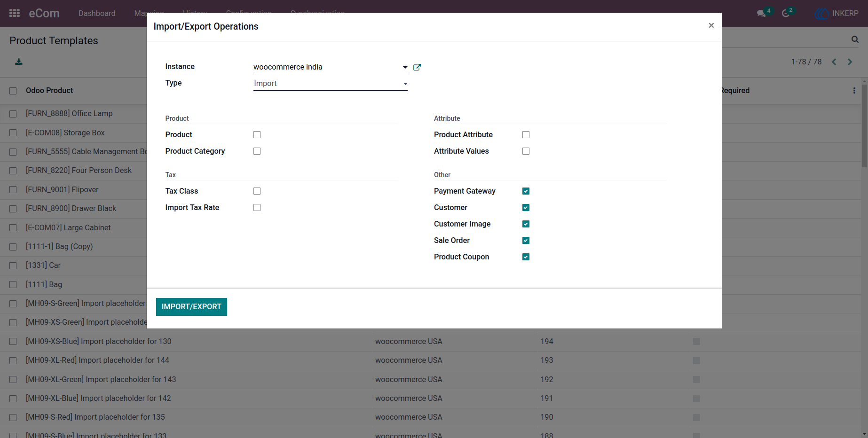Open the [E-COM07] Large Cabinet row

(x=68, y=227)
